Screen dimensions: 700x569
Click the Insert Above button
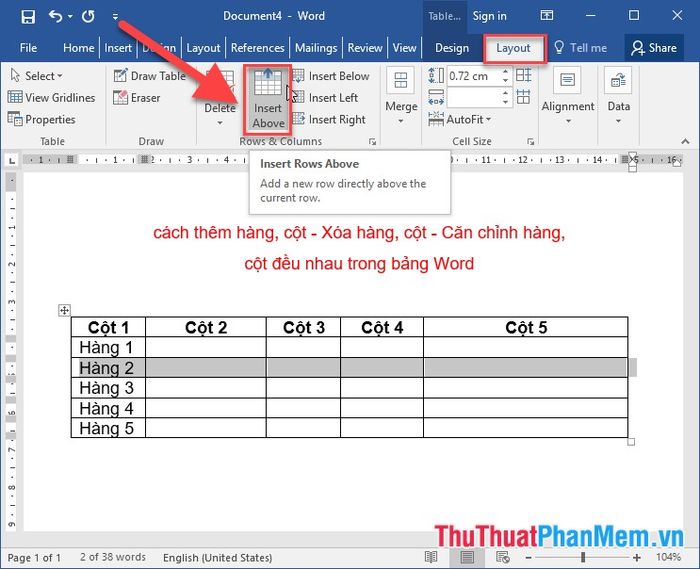point(268,99)
